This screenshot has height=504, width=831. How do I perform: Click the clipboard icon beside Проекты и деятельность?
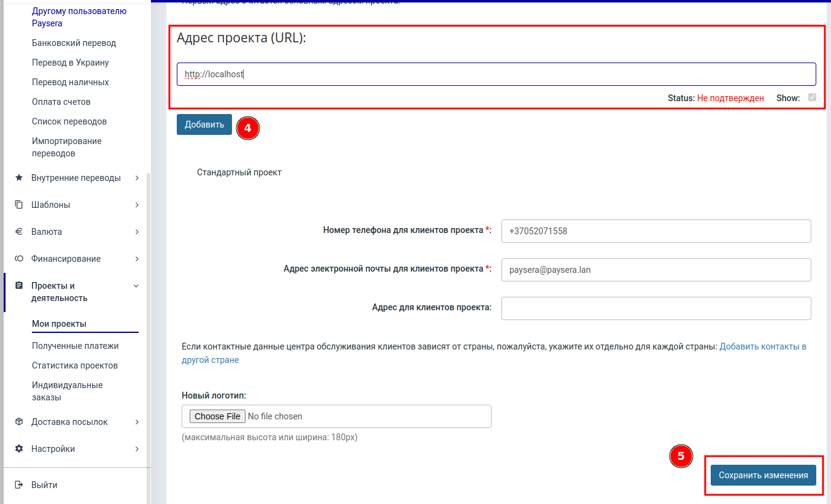18,286
